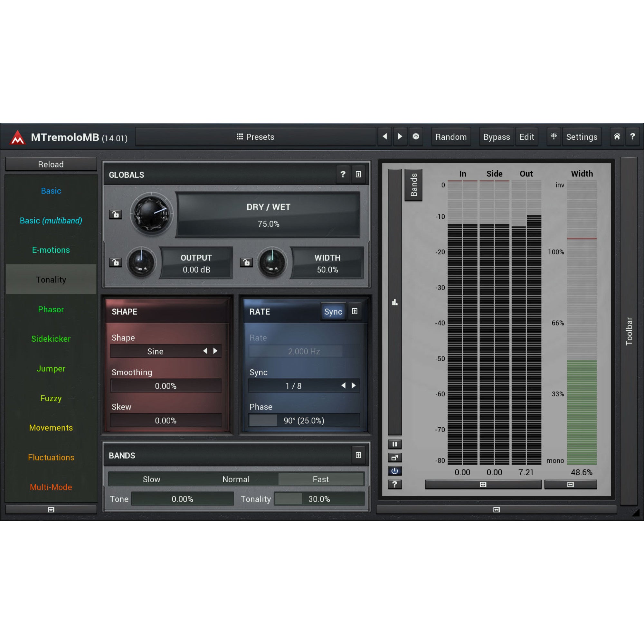
Task: Click Globals help question mark icon
Action: [343, 174]
